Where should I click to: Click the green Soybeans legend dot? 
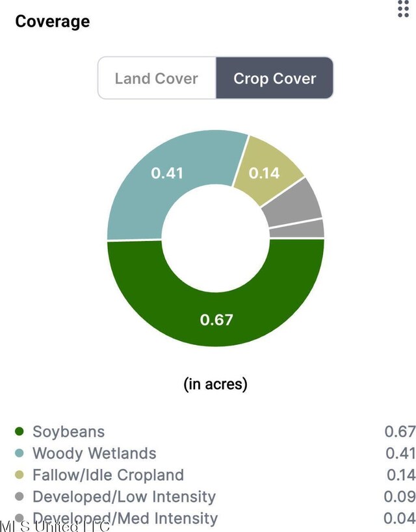coord(19,431)
